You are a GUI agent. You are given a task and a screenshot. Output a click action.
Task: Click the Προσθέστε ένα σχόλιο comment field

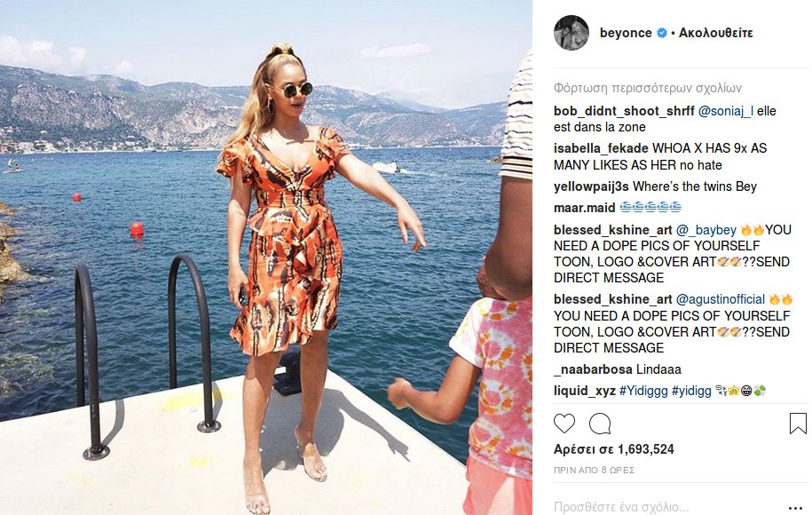click(668, 507)
